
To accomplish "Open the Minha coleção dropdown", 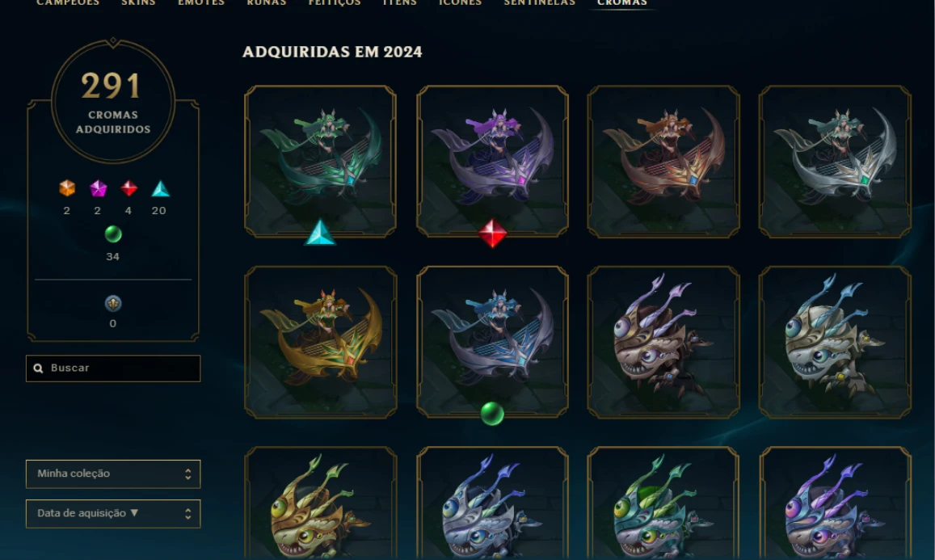I will 113,474.
